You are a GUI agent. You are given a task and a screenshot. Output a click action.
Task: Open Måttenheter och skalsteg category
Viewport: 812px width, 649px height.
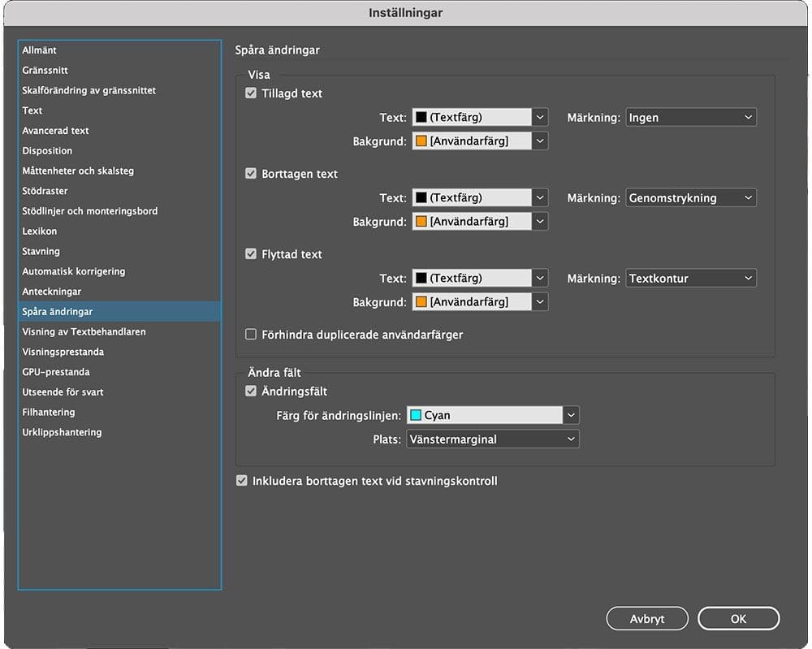119,171
